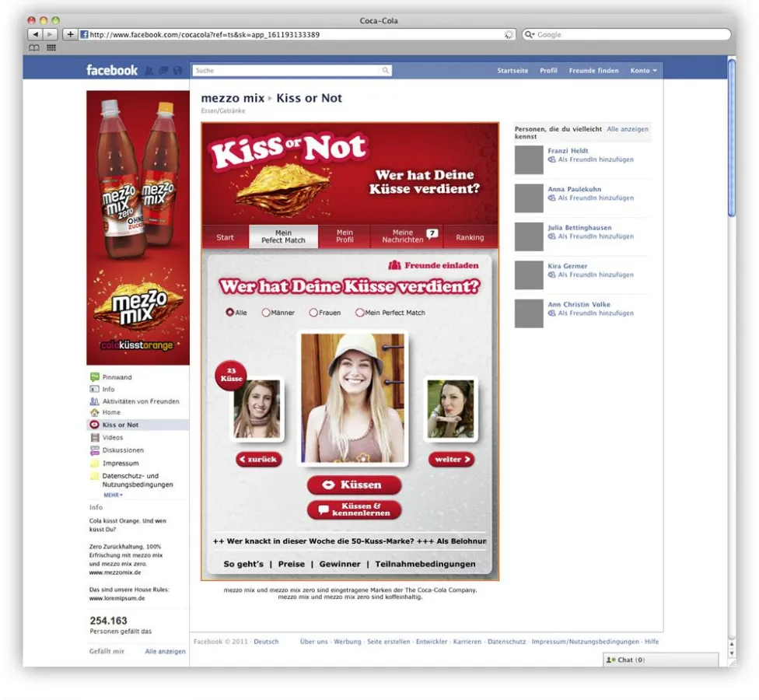Image resolution: width=759 pixels, height=700 pixels.
Task: Open Videos in the left sidebar
Action: 112,438
